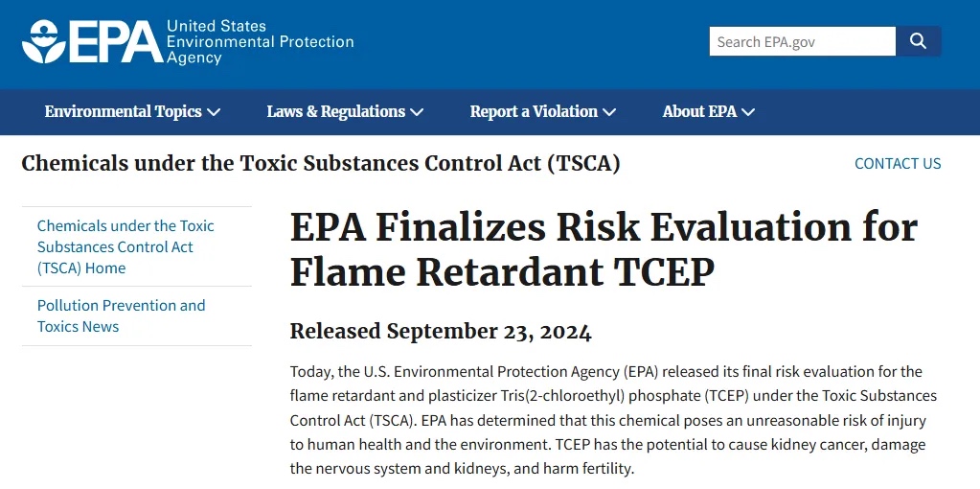Open the Report a Violation menu
The height and width of the screenshot is (489, 980).
[543, 112]
